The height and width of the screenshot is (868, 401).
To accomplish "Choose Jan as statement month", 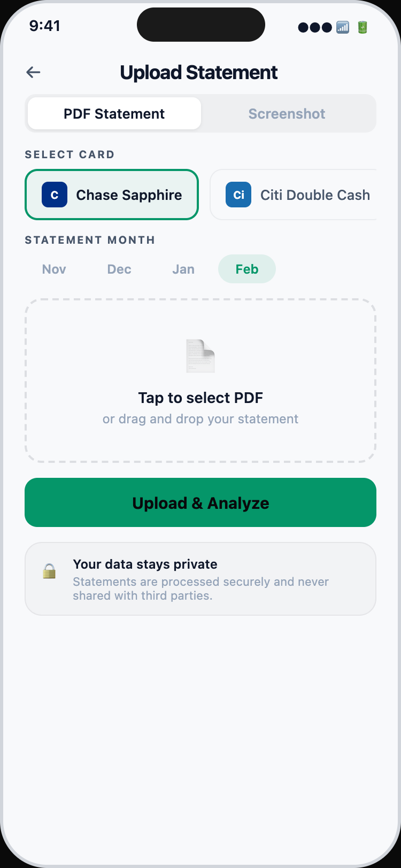I will (x=183, y=269).
